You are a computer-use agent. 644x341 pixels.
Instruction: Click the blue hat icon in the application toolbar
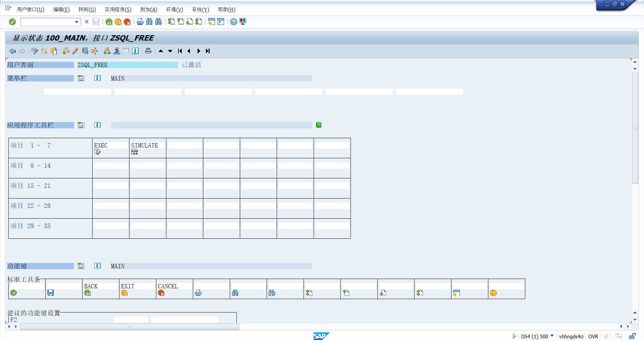(x=148, y=51)
